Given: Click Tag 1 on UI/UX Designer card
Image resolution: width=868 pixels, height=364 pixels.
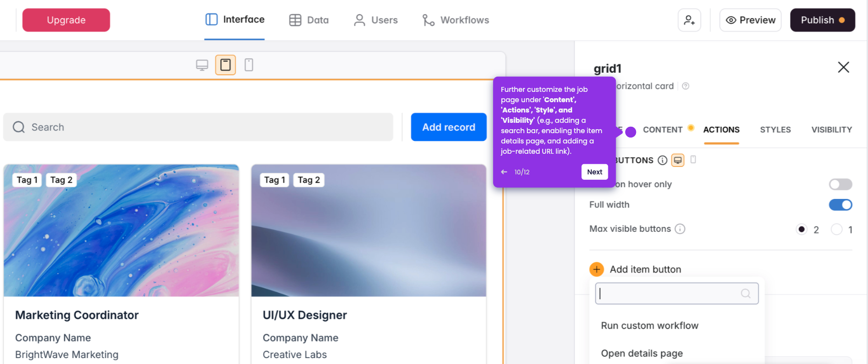Looking at the screenshot, I should coord(275,180).
